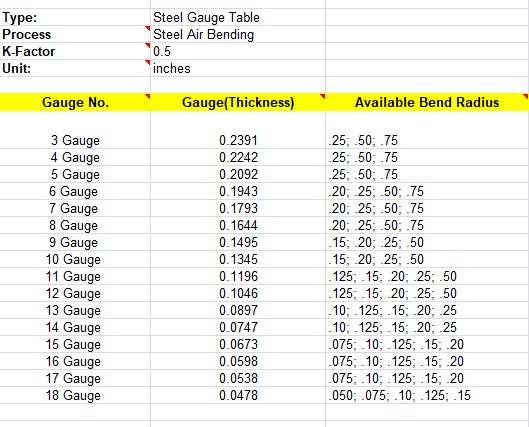Select thickness value 0.0673
Image resolution: width=529 pixels, height=427 pixels.
pos(238,344)
